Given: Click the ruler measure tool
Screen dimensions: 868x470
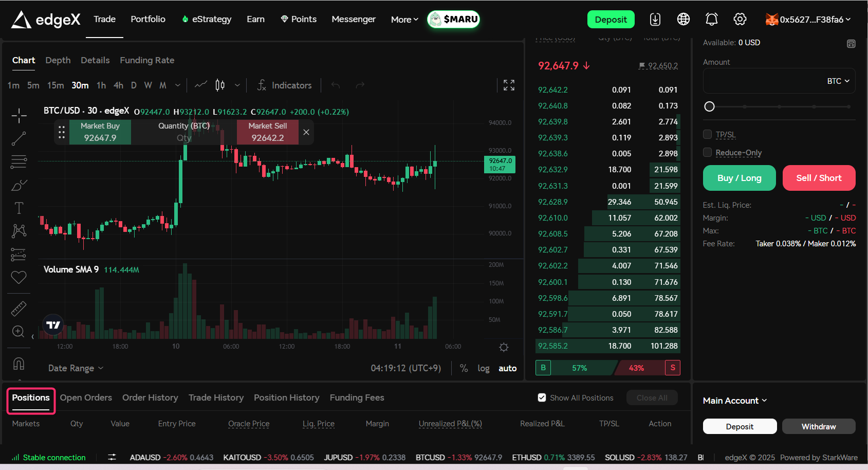Looking at the screenshot, I should pos(19,309).
